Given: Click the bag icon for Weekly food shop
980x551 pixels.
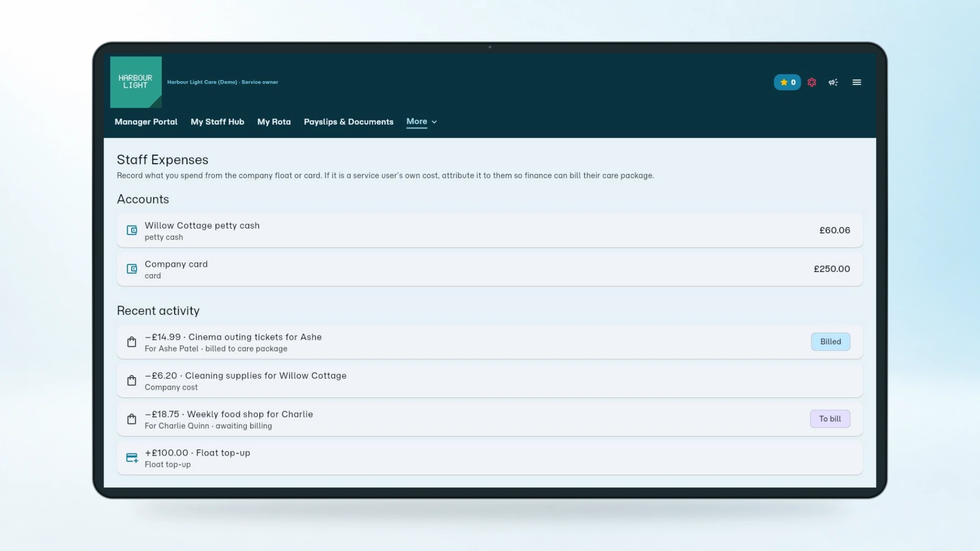Looking at the screenshot, I should click(x=132, y=419).
